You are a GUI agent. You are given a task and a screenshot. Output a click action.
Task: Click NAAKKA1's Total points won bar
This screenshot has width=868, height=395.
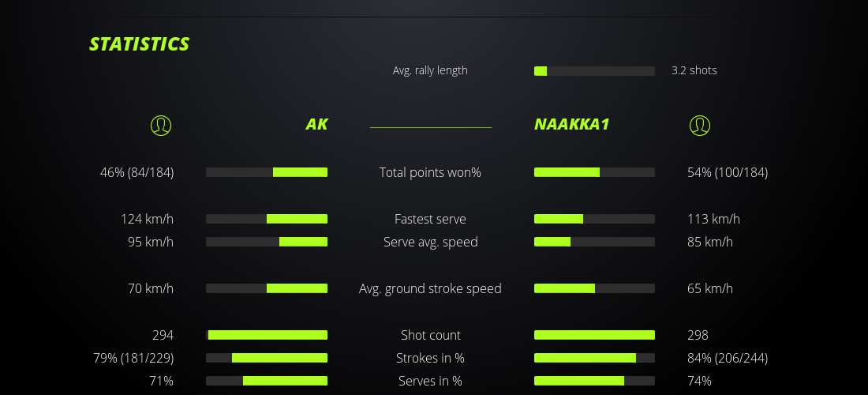tap(594, 172)
